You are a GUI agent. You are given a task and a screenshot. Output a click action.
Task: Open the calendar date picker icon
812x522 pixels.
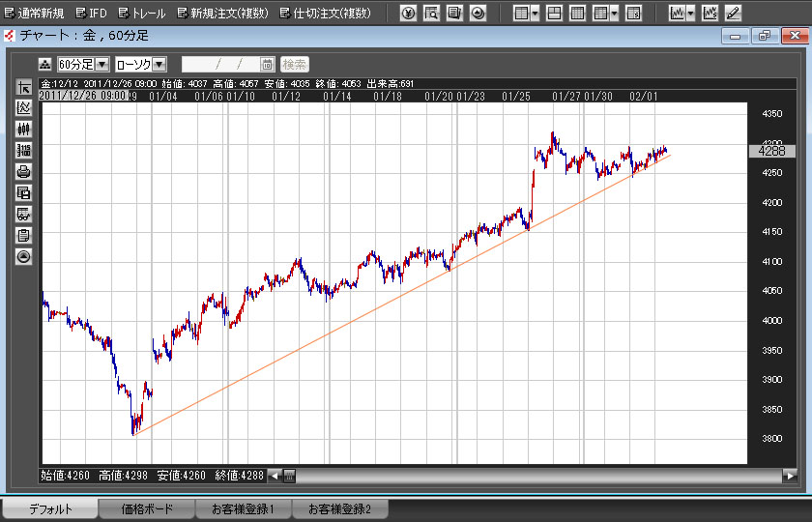click(267, 65)
